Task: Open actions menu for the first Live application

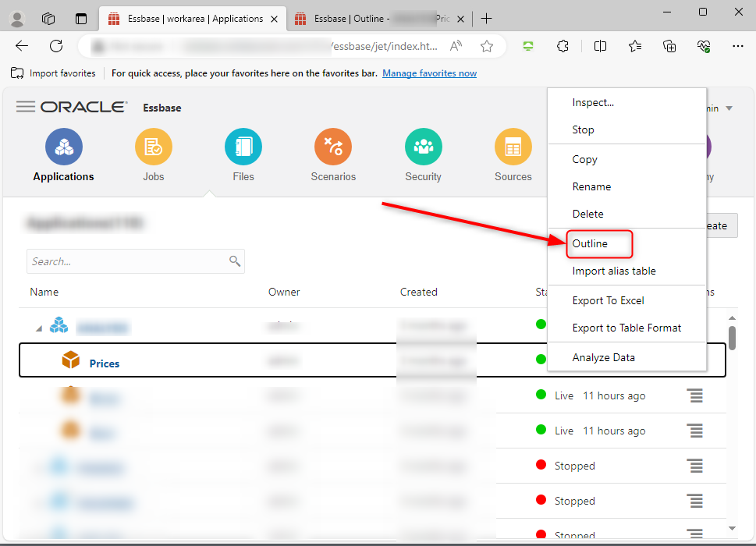Action: tap(695, 395)
